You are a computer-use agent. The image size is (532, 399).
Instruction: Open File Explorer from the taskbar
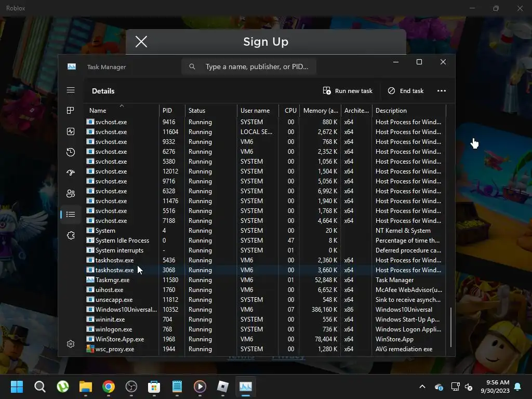click(86, 387)
